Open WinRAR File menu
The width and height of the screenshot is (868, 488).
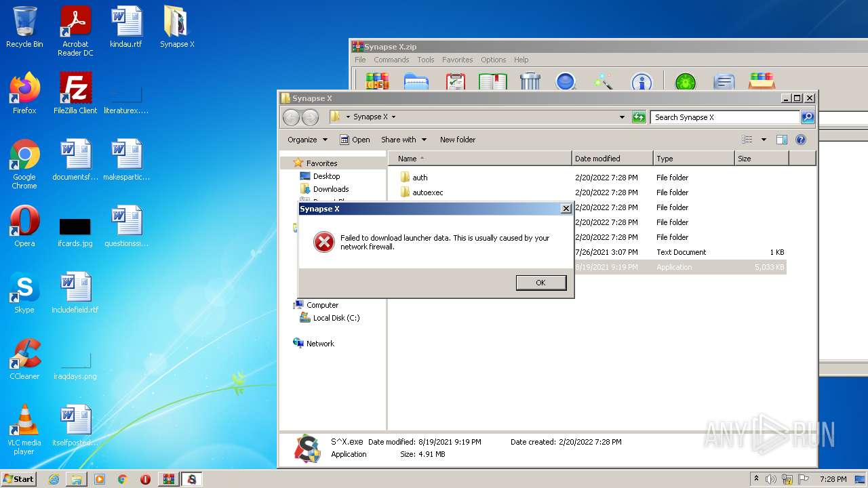tap(360, 60)
